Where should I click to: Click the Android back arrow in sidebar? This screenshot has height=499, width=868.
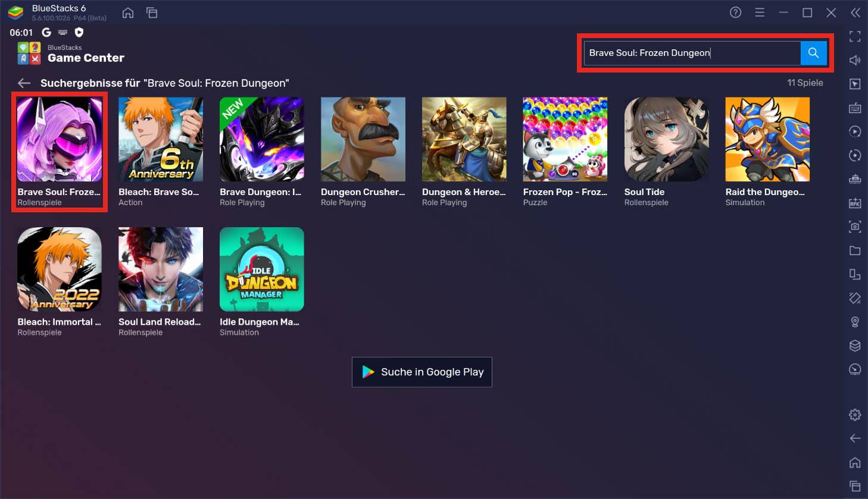(855, 438)
